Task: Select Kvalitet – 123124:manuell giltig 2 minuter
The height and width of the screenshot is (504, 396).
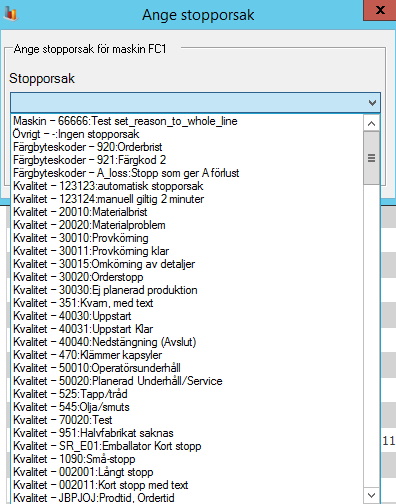Action: tap(187, 199)
